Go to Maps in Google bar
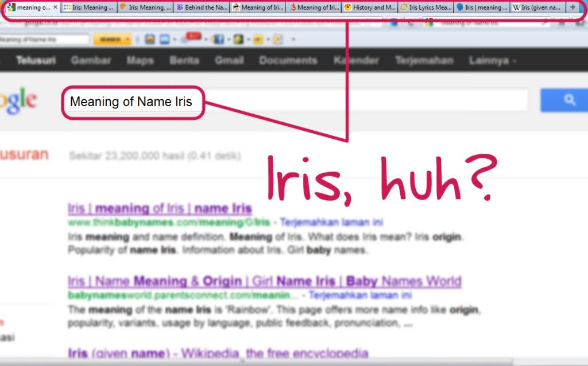 140,60
